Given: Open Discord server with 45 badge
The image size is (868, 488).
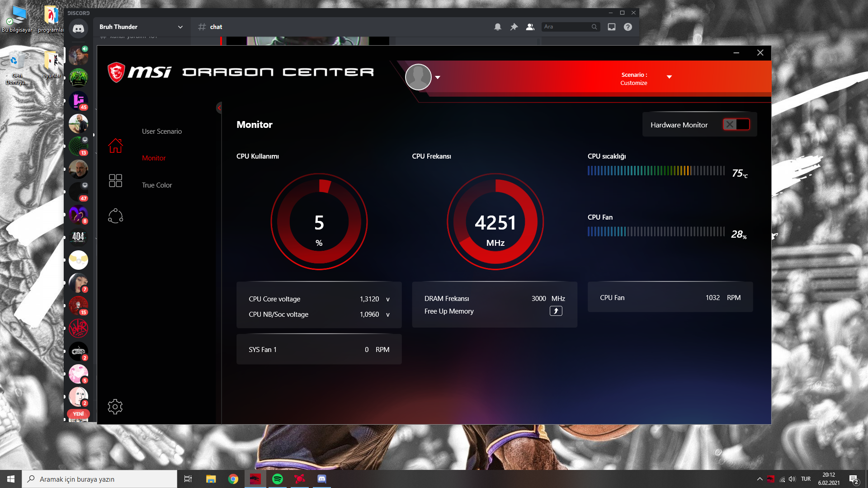Looking at the screenshot, I should [78, 100].
